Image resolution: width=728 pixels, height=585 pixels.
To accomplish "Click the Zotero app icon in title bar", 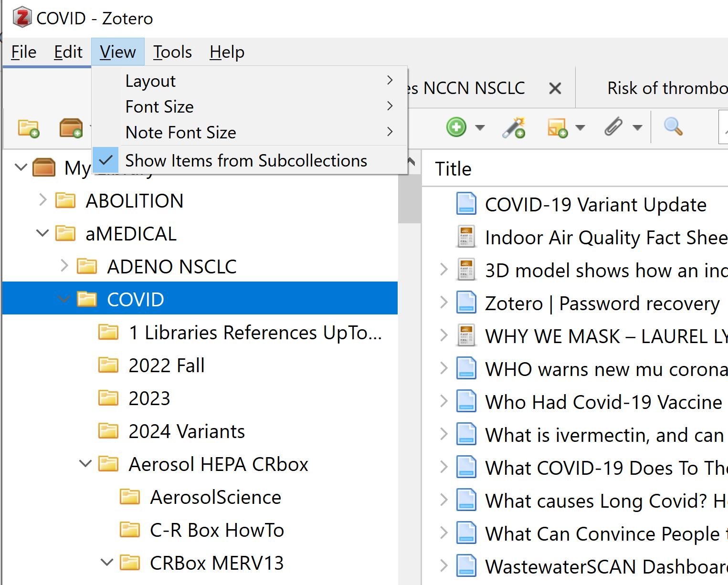I will pyautogui.click(x=22, y=18).
